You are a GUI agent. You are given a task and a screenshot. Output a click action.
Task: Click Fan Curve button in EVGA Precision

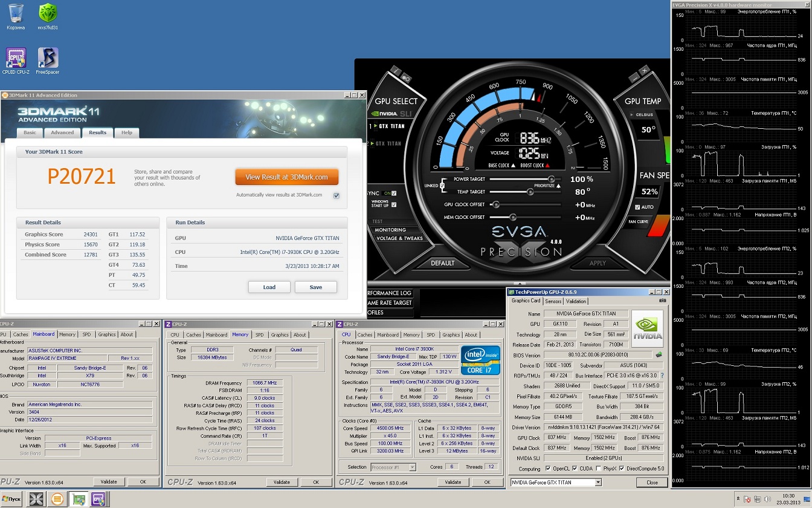639,222
